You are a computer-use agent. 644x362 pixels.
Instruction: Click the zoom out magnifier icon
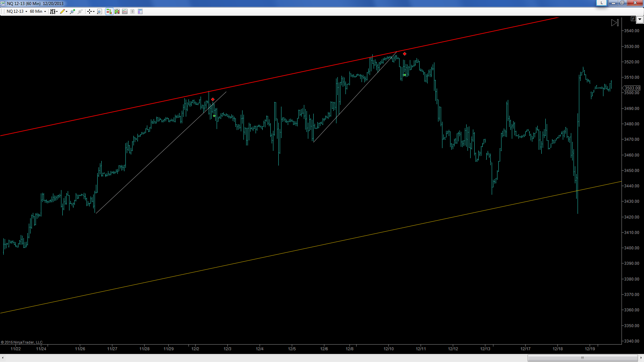[80, 11]
